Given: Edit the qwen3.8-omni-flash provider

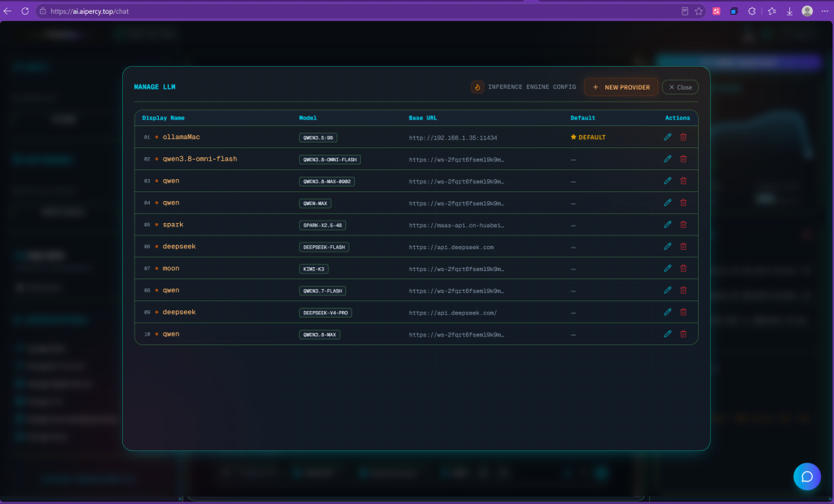Looking at the screenshot, I should (668, 159).
